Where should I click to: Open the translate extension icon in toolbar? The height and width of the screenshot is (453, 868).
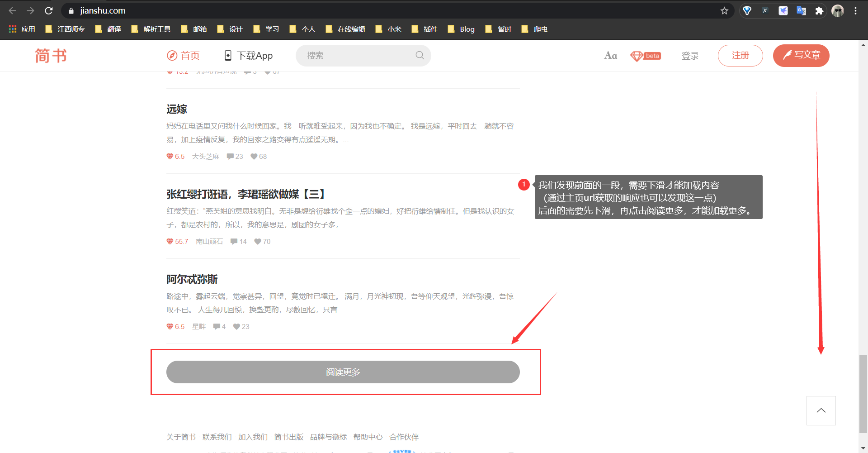pyautogui.click(x=801, y=10)
